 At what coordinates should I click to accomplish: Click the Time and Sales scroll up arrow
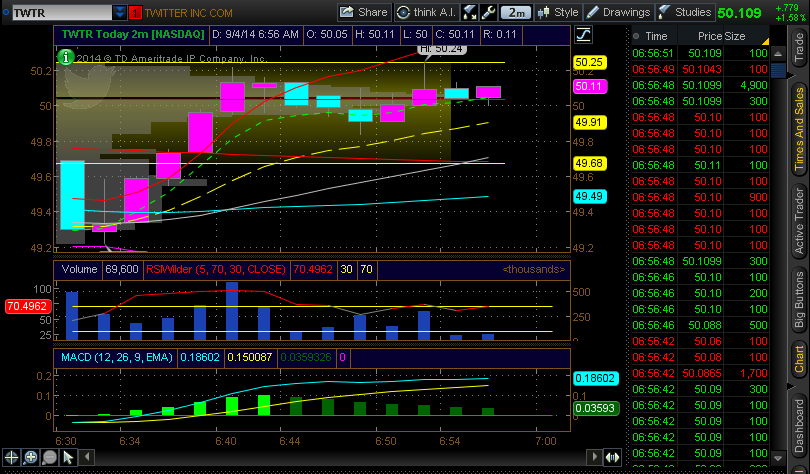click(778, 53)
